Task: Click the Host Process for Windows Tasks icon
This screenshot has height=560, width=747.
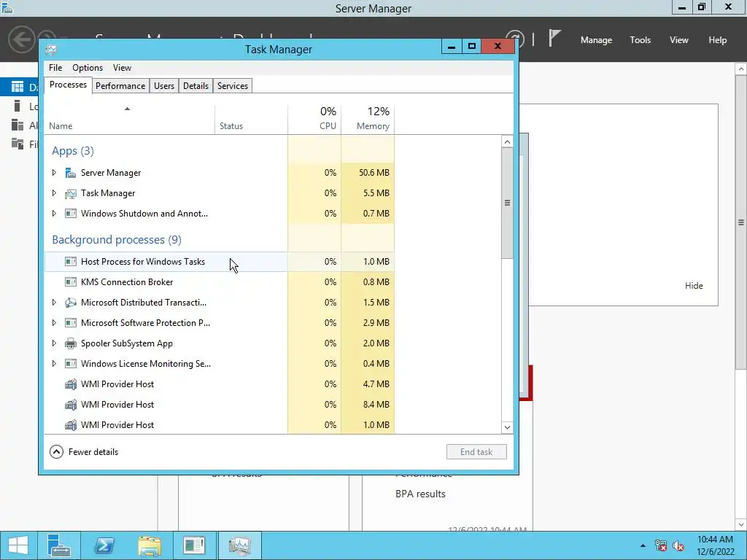Action: [71, 262]
